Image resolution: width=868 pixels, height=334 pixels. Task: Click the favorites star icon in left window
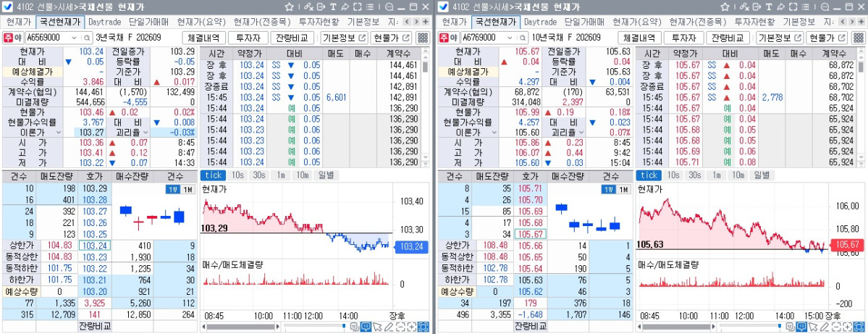[x=289, y=7]
